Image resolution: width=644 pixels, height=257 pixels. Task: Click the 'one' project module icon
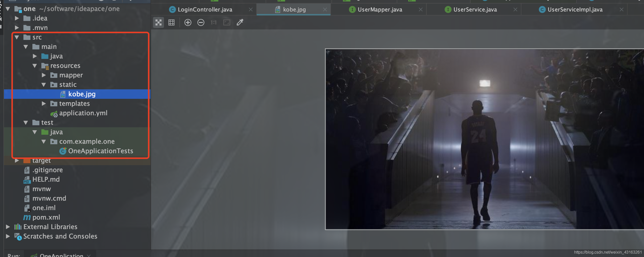pos(18,9)
